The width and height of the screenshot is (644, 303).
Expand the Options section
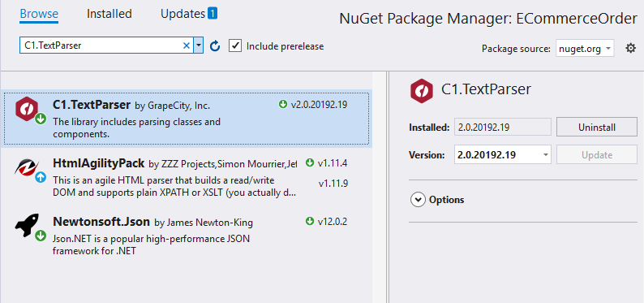coord(437,200)
